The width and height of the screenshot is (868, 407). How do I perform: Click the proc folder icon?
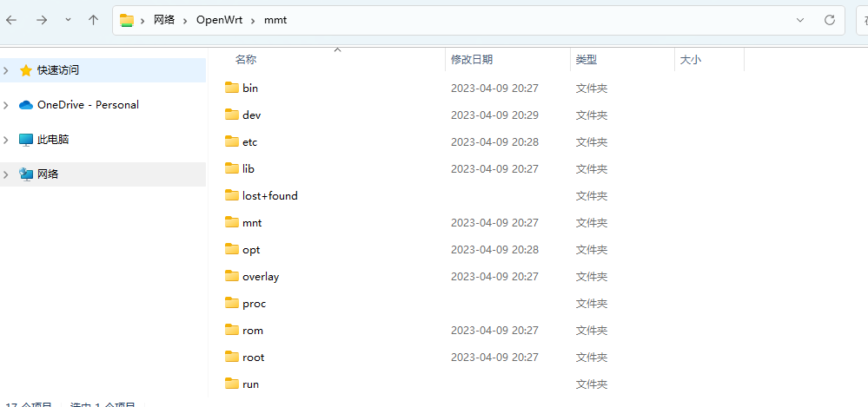tap(232, 303)
